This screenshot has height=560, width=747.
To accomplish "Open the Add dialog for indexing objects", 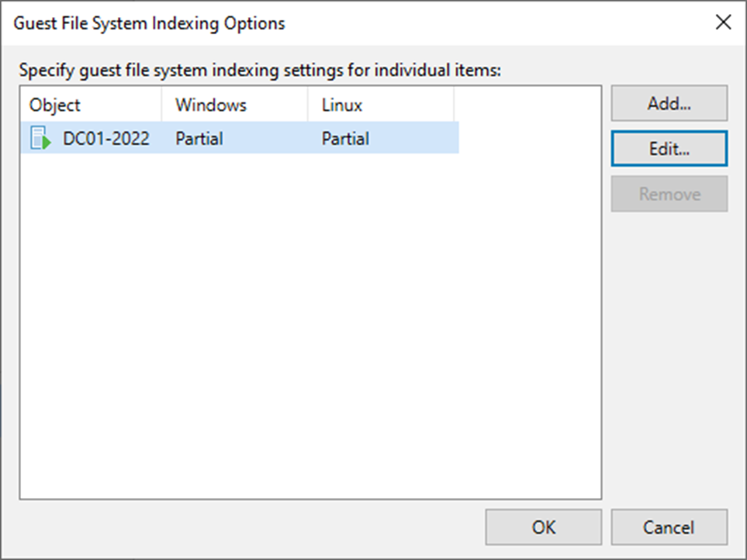I will coord(669,102).
